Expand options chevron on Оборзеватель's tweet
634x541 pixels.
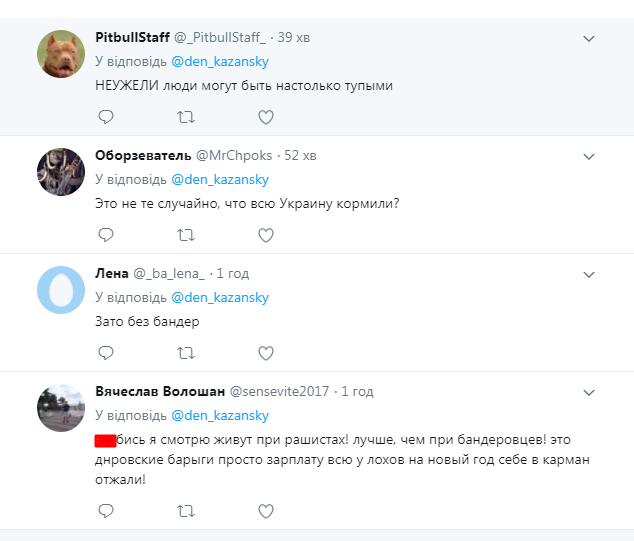point(589,156)
